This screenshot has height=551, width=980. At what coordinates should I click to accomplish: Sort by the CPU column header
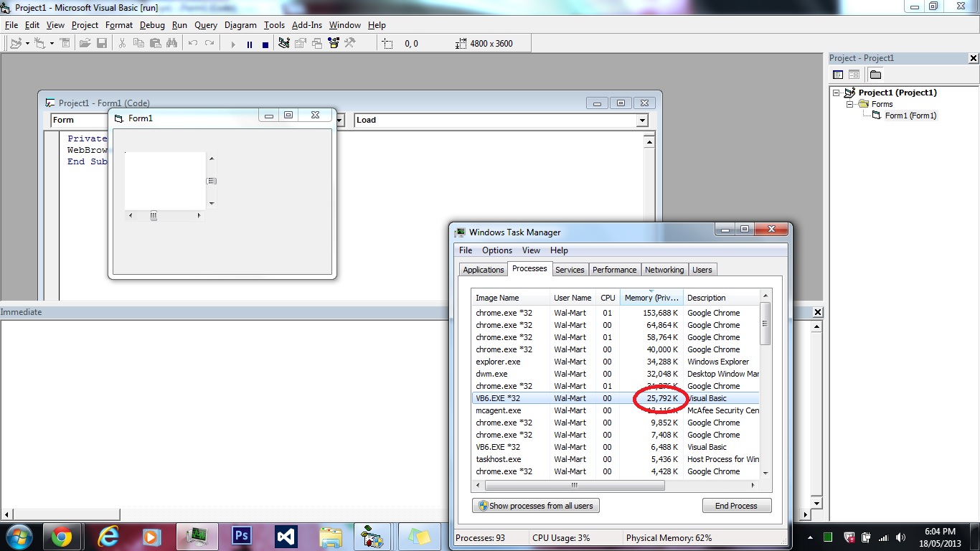click(608, 298)
